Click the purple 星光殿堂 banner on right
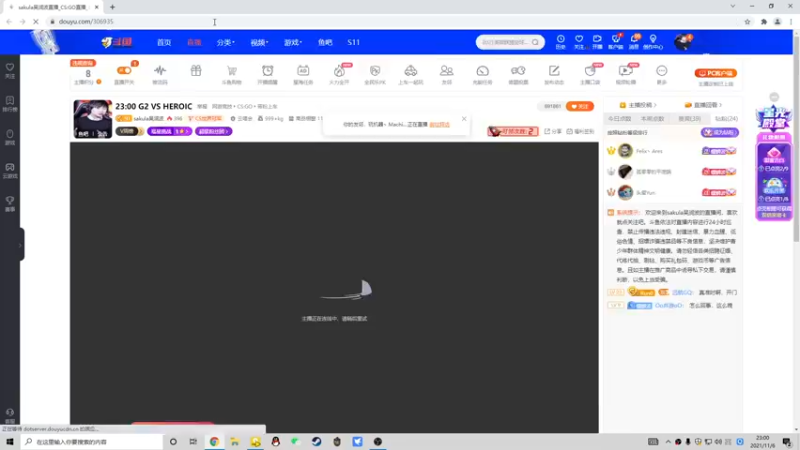The width and height of the screenshot is (800, 450). [774, 118]
